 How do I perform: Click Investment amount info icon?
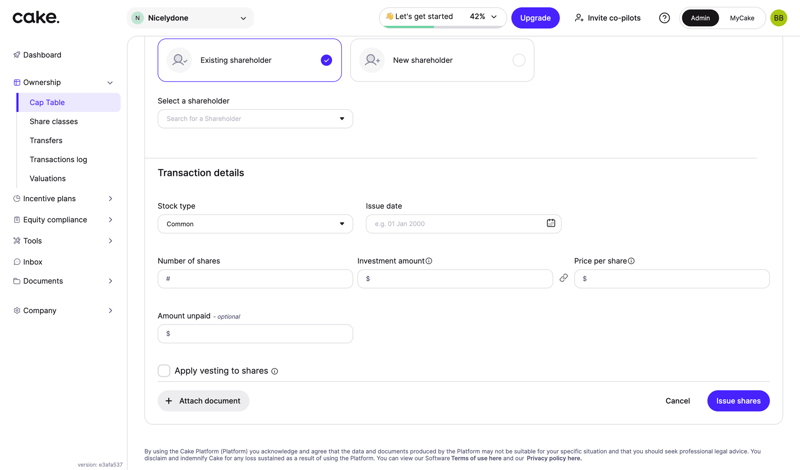[x=429, y=261]
